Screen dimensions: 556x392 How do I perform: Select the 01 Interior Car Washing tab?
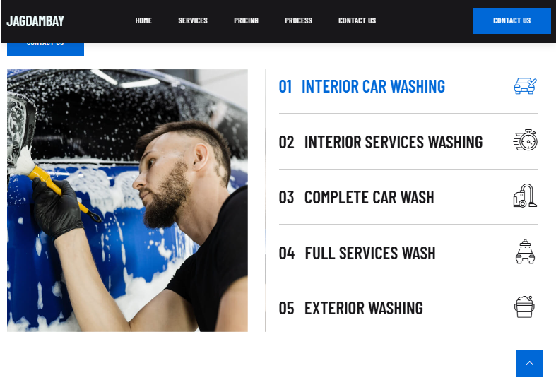pyautogui.click(x=408, y=86)
